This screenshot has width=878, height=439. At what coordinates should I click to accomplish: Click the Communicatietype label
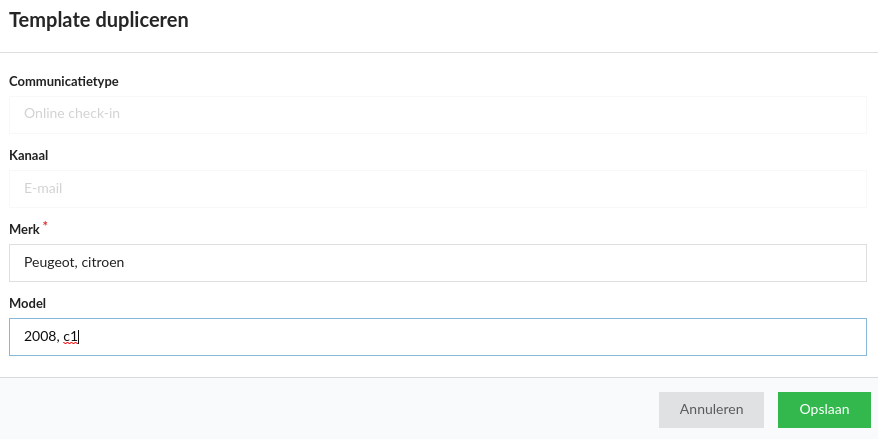64,81
